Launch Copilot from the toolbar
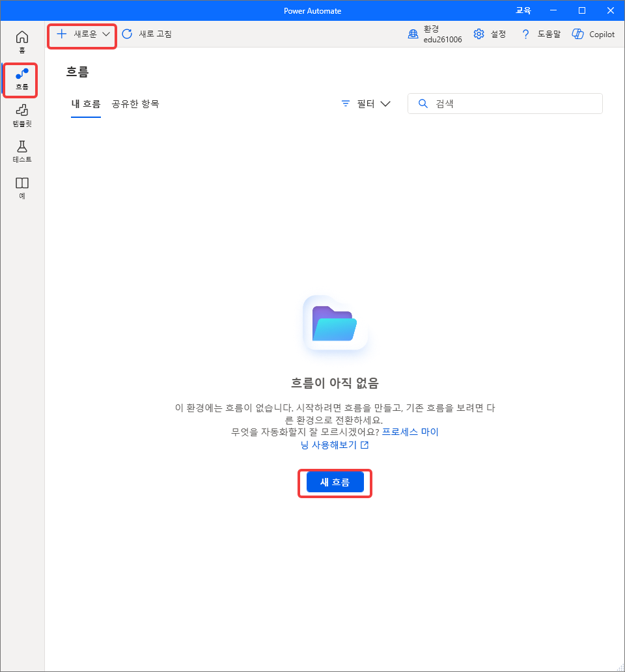The image size is (625, 672). (594, 35)
